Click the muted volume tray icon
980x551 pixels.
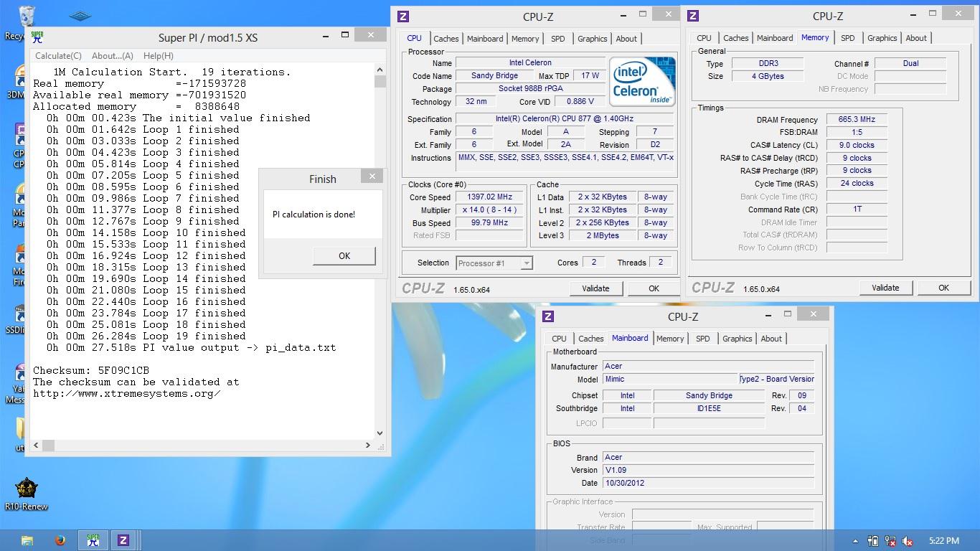pos(908,541)
